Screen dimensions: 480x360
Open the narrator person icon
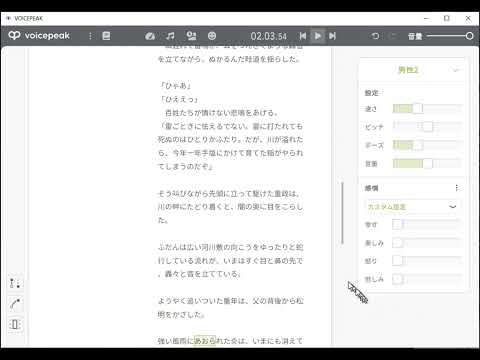pos(191,36)
